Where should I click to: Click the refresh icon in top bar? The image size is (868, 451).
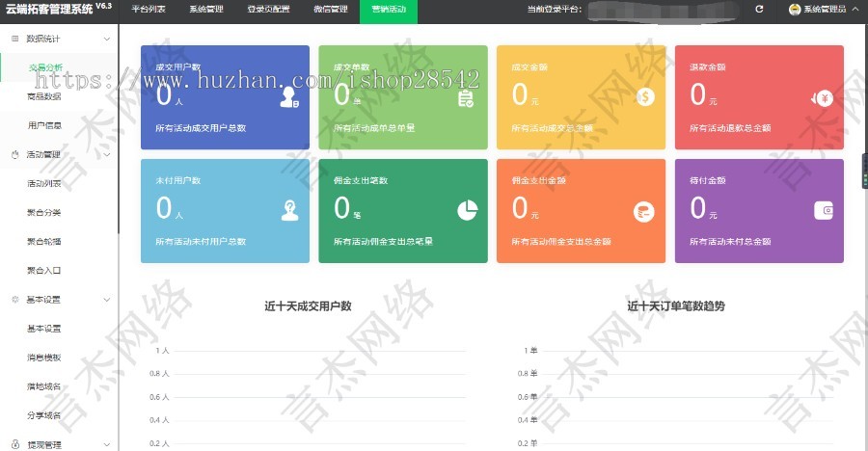coord(759,9)
